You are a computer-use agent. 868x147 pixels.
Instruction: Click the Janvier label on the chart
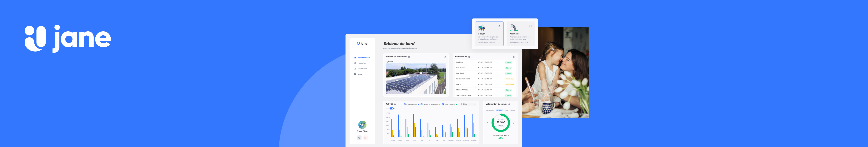tap(393, 141)
